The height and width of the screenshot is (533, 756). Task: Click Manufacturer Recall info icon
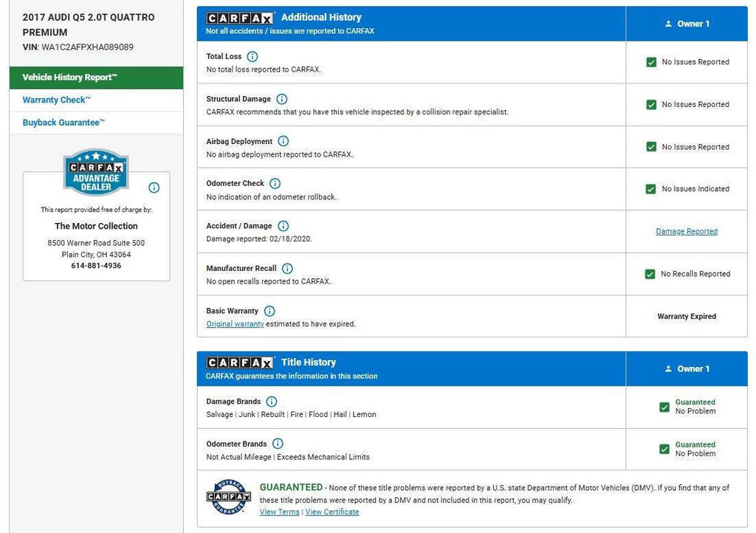[x=287, y=269]
